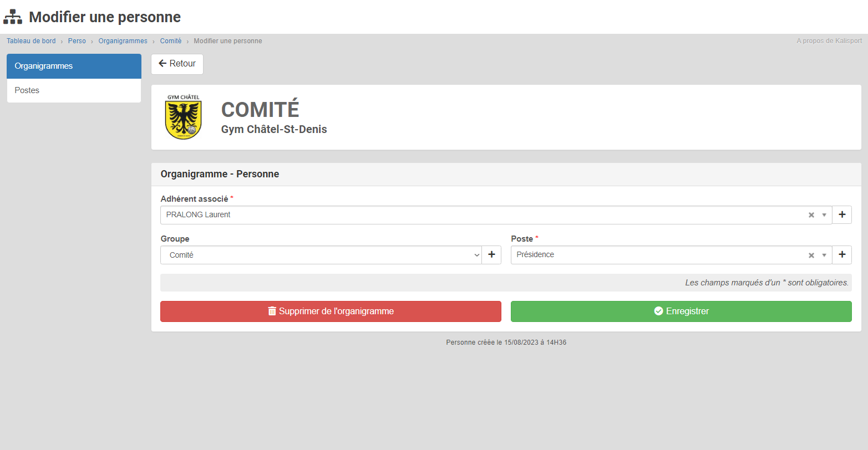This screenshot has width=868, height=450.
Task: Add a new poste with plus button
Action: 842,255
